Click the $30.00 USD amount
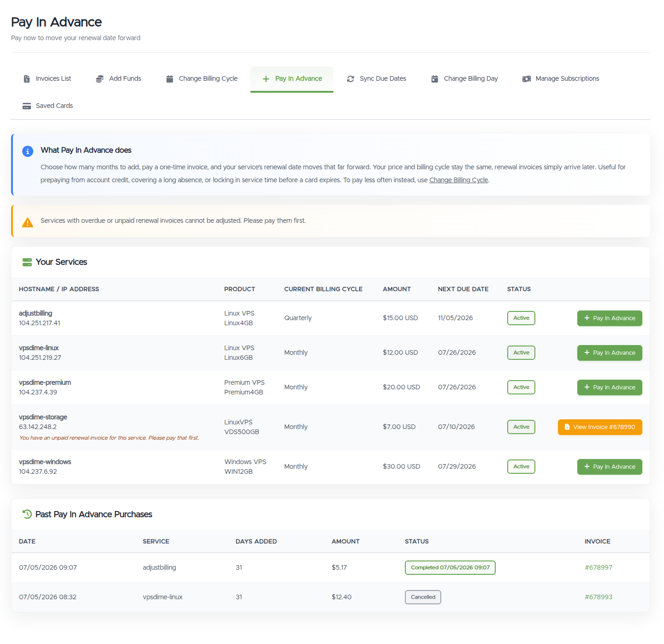The image size is (664, 644). pos(401,466)
